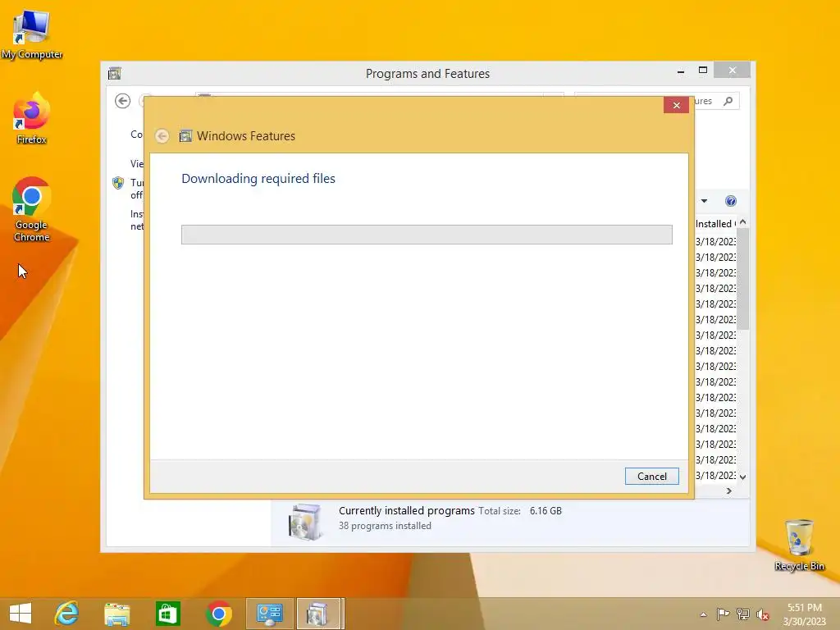Click the muted volume tray icon
The width and height of the screenshot is (840, 630).
[763, 614]
